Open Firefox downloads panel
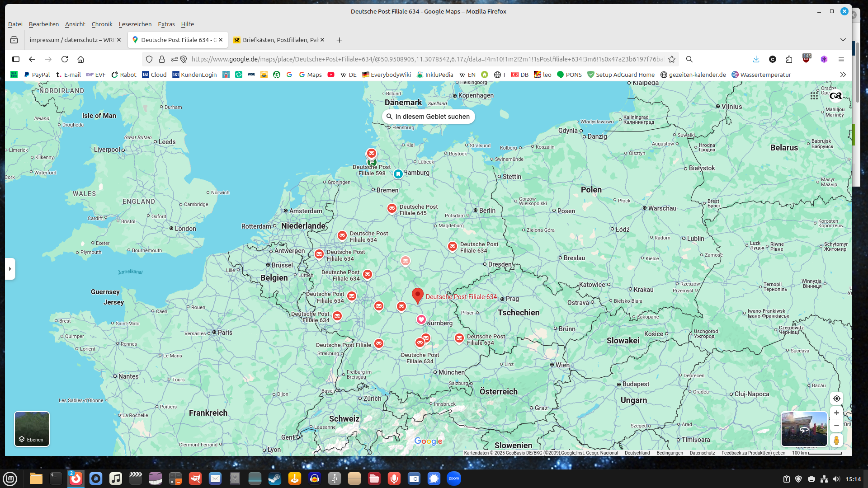The image size is (868, 488). [x=756, y=59]
